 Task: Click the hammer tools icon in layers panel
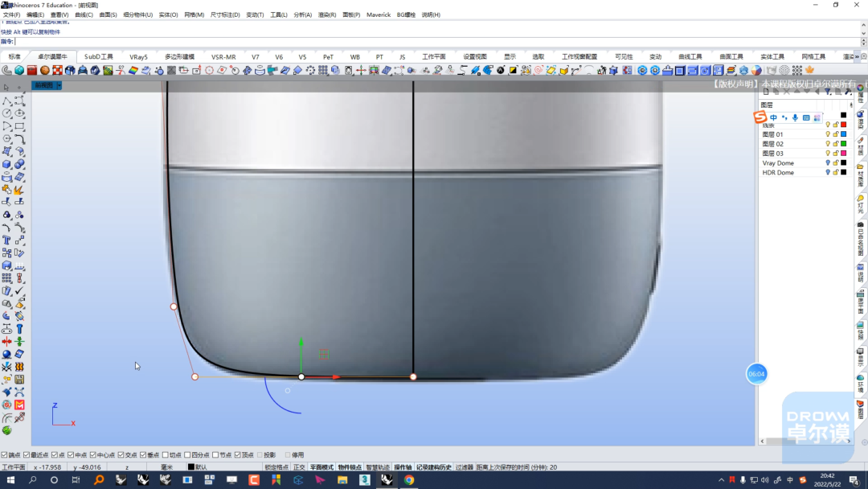[848, 92]
